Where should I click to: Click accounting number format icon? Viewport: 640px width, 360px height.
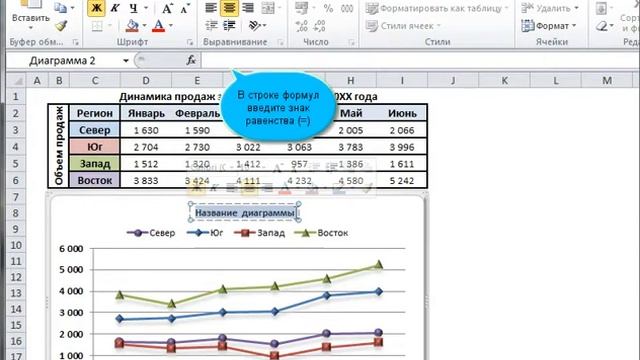302,8
